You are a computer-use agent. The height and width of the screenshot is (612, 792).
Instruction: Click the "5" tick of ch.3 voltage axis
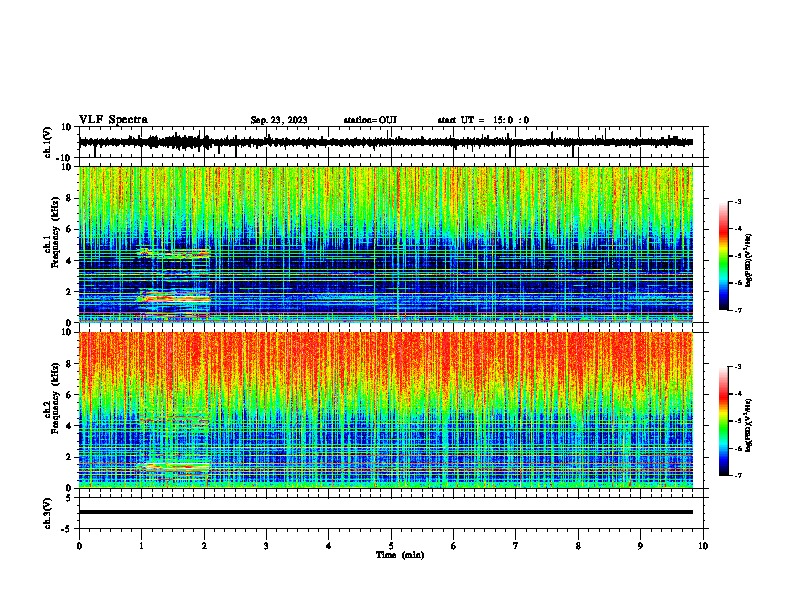click(x=69, y=498)
